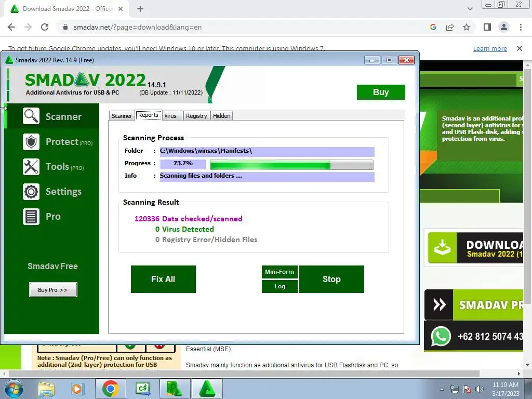Screen dimensions: 532x399
Task: Click 0 Registry Error/Hidden Files text
Action: tap(206, 240)
